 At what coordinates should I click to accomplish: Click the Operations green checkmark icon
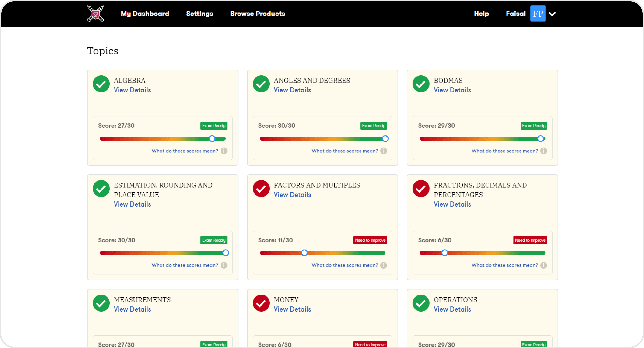[421, 303]
